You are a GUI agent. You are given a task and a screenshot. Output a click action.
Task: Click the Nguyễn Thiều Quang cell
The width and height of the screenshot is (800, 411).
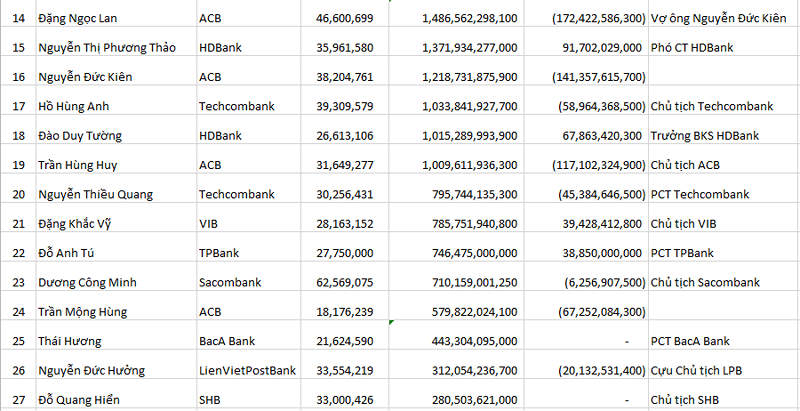click(x=116, y=194)
